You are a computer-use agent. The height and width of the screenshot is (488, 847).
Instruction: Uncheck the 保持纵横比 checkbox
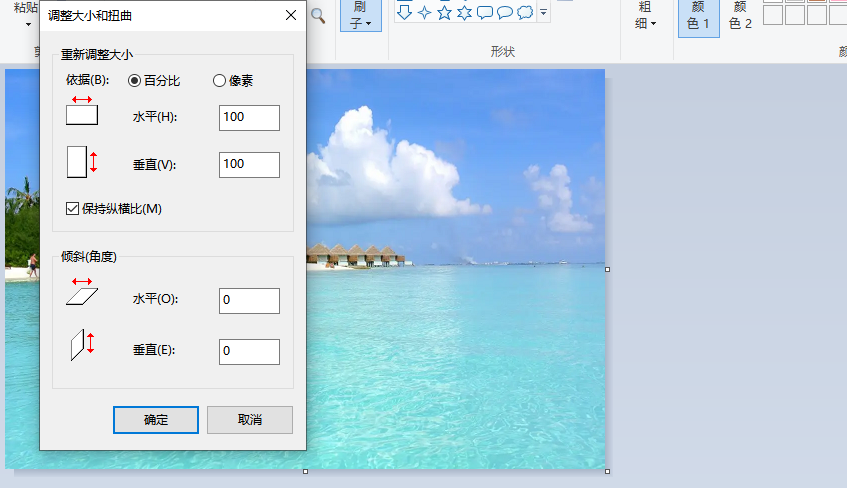tap(72, 209)
